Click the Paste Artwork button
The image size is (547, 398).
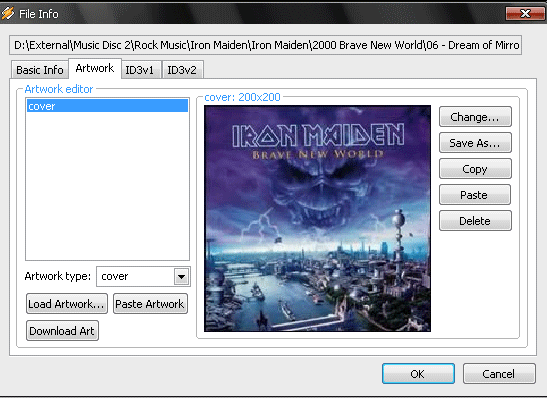[x=150, y=304]
